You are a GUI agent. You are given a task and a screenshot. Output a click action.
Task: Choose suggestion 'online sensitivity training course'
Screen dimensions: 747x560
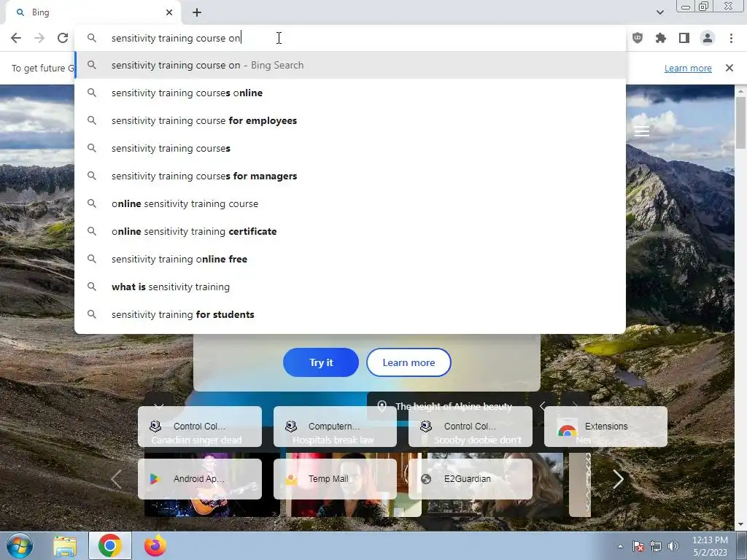[350, 204]
